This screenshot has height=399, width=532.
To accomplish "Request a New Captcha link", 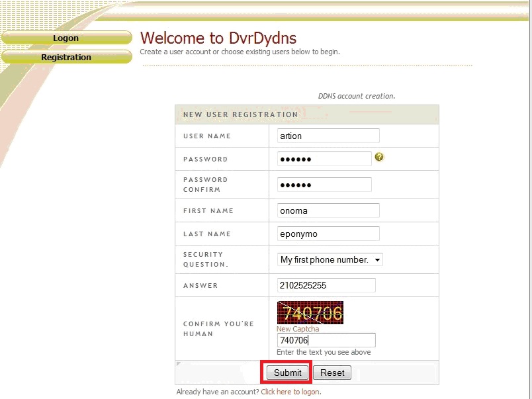I will pyautogui.click(x=298, y=329).
